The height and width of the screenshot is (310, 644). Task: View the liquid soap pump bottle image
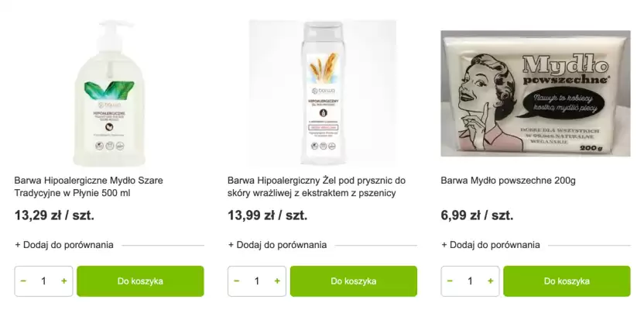pyautogui.click(x=109, y=93)
